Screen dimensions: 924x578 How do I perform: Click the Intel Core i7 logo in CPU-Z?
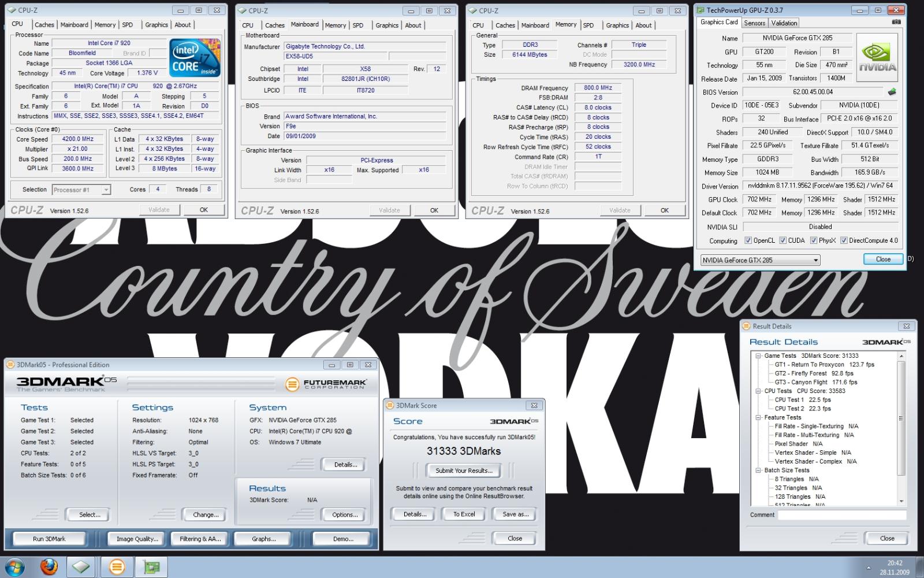(x=195, y=58)
